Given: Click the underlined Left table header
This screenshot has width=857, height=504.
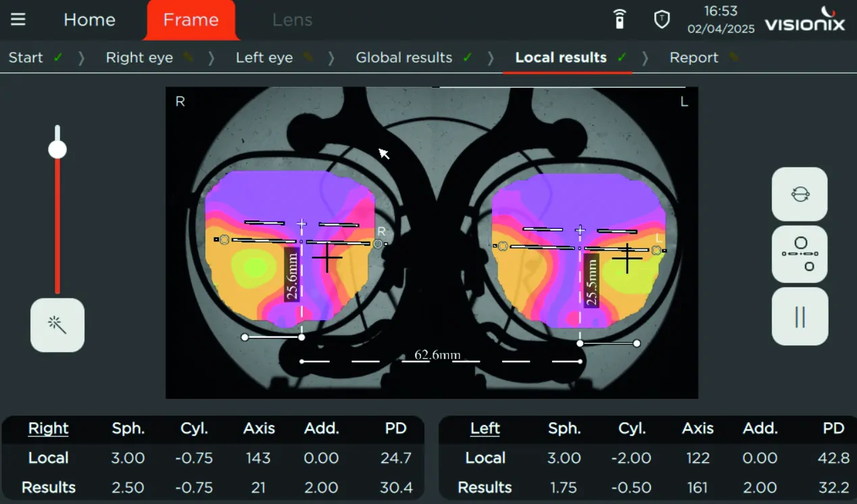Looking at the screenshot, I should 485,428.
